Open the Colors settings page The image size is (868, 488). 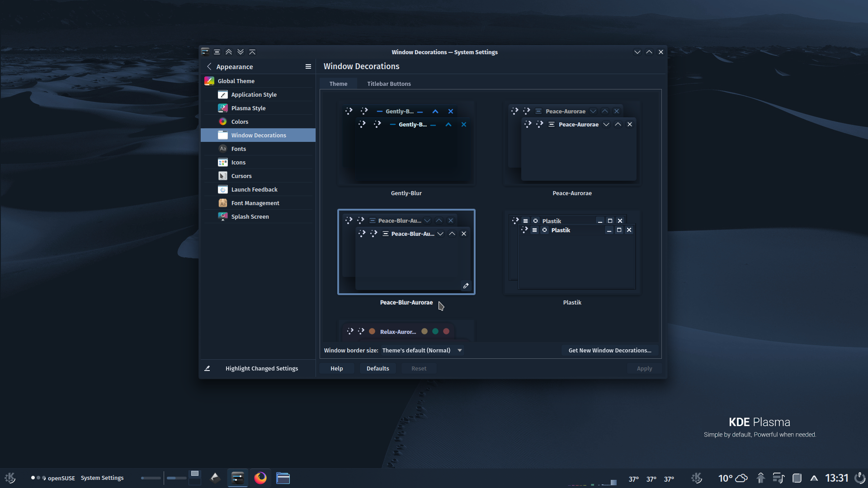(x=258, y=122)
